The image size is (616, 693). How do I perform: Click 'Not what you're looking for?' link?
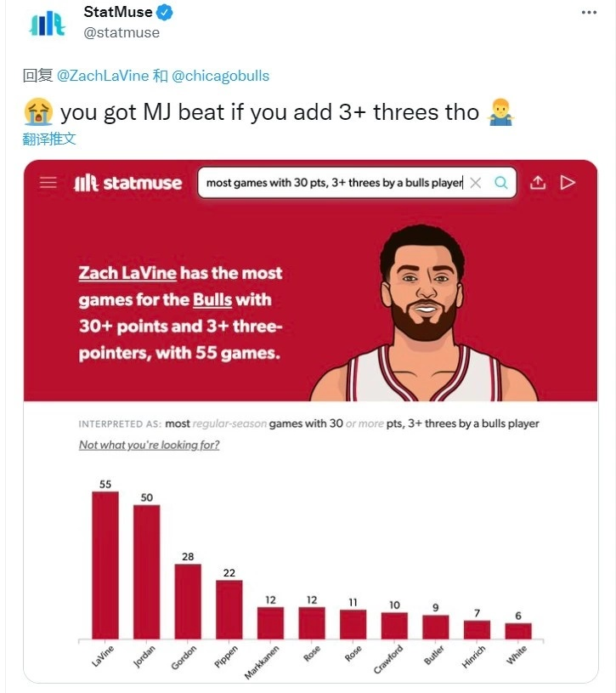[x=150, y=445]
